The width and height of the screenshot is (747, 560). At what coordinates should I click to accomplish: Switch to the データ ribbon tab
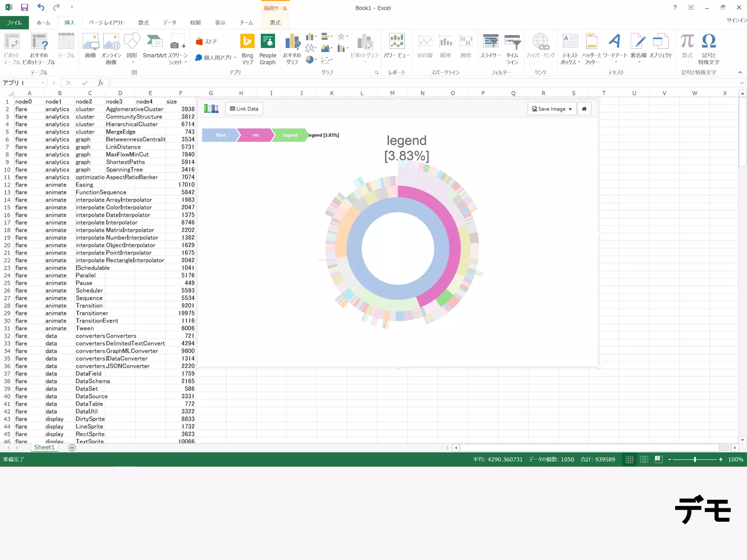[x=169, y=23]
